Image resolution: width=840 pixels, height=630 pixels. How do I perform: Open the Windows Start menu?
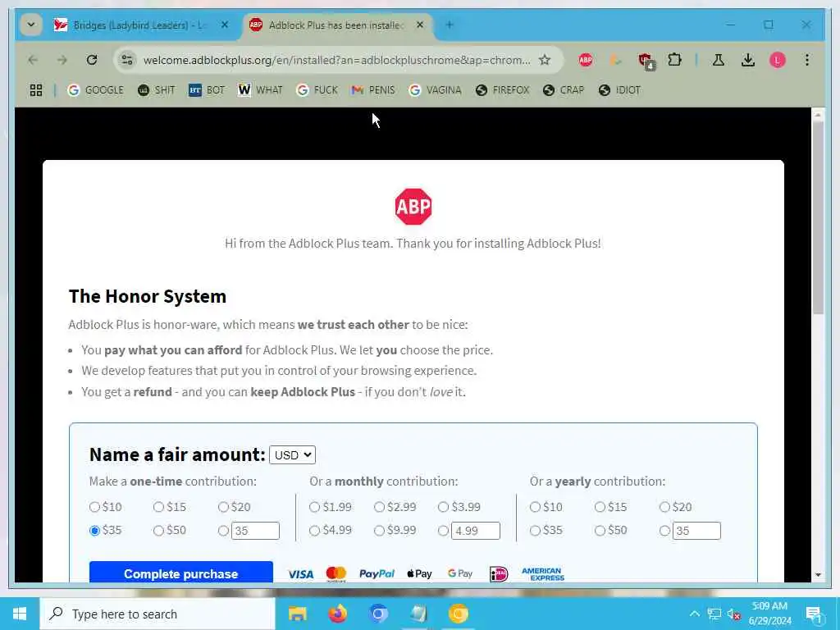click(x=20, y=614)
